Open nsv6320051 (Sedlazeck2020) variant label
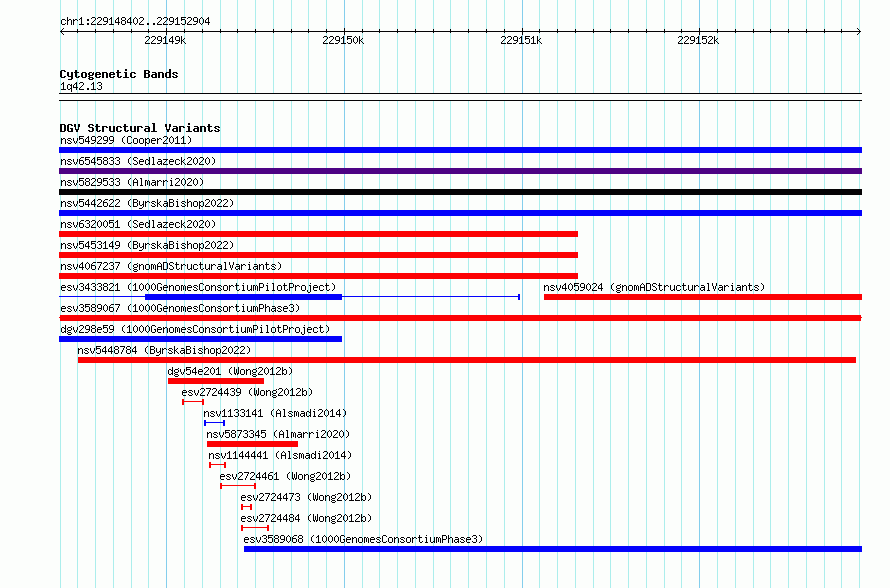This screenshot has width=890, height=588. (x=138, y=224)
